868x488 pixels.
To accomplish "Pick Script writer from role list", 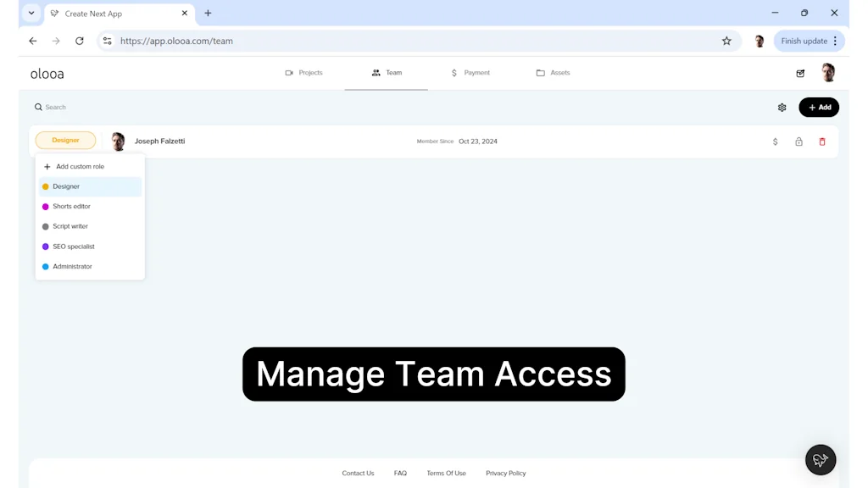I will point(70,227).
